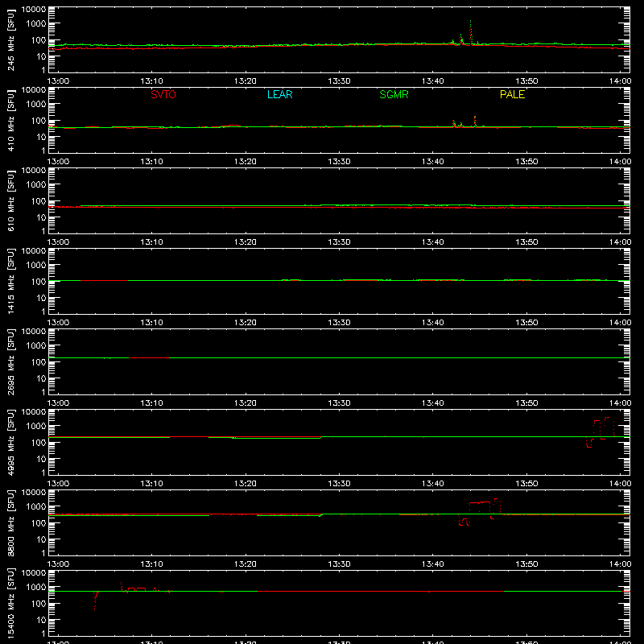644x644 pixels.
Task: Select the 245 MHz [SFU] axis title
Action: (10, 39)
